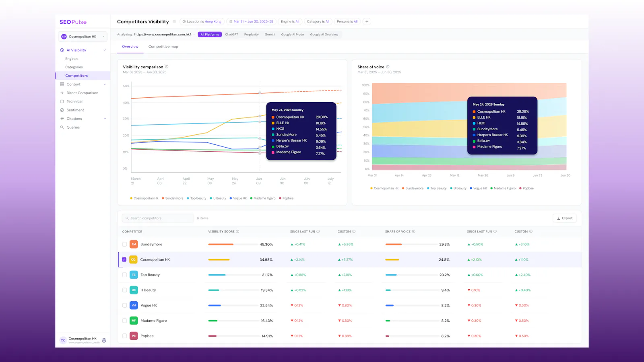This screenshot has height=362, width=644.
Task: Open the Engine is All filter
Action: pos(290,22)
